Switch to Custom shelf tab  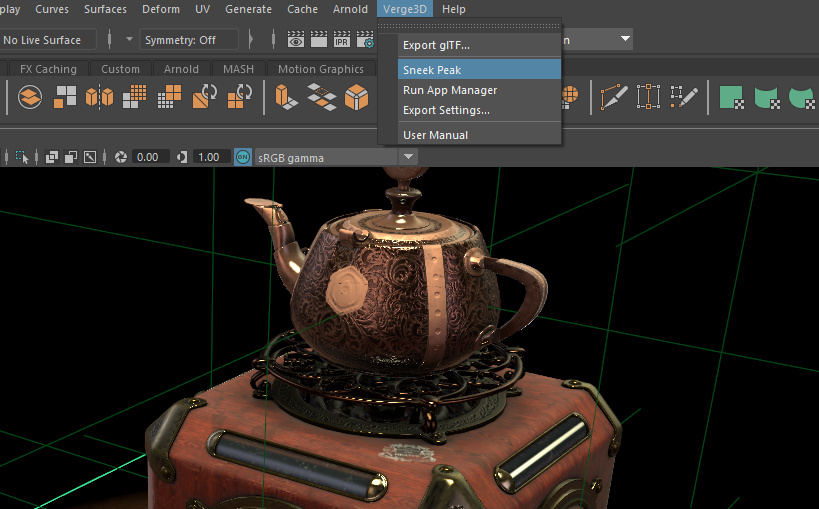coord(120,69)
